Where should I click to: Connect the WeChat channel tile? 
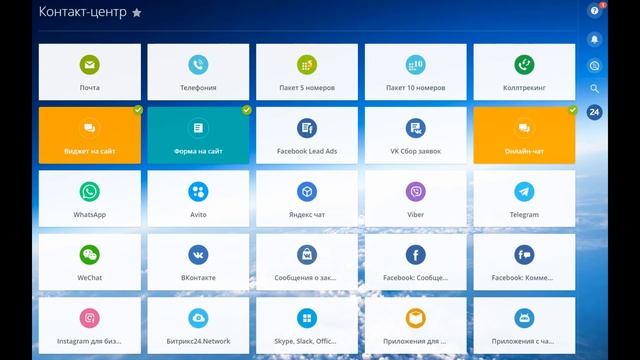point(89,262)
